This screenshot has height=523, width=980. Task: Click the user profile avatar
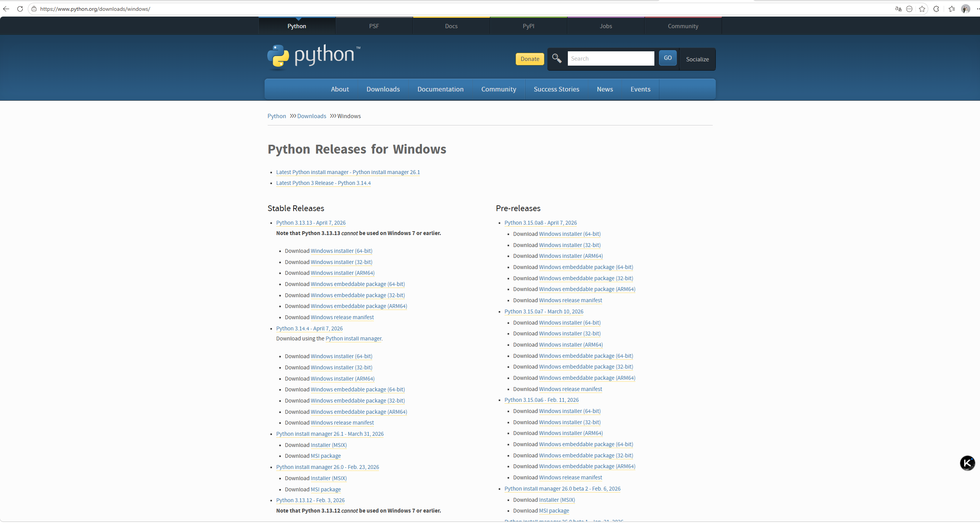point(965,9)
